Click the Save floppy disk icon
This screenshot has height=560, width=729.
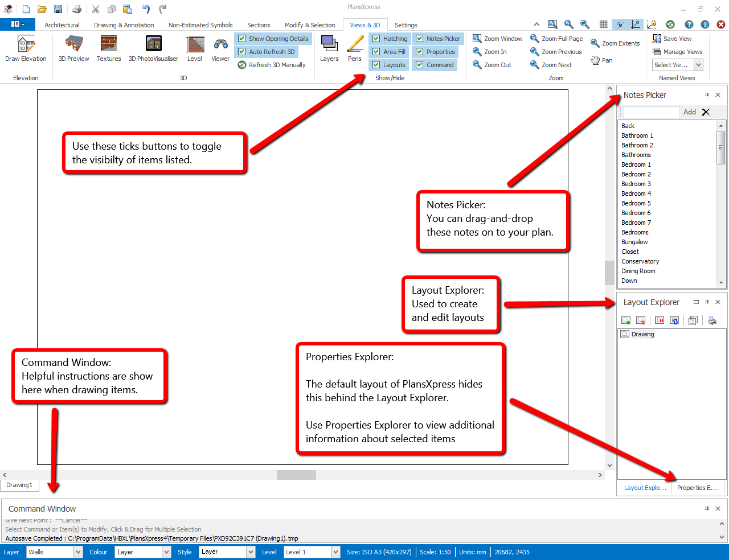[58, 9]
